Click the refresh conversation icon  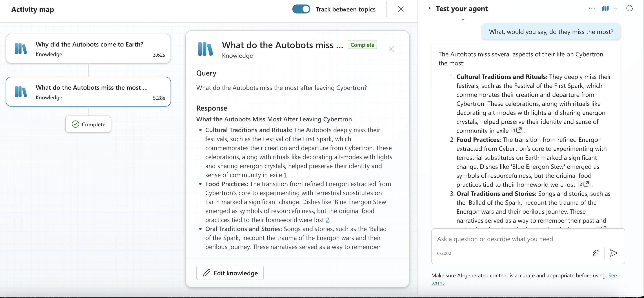click(x=629, y=8)
